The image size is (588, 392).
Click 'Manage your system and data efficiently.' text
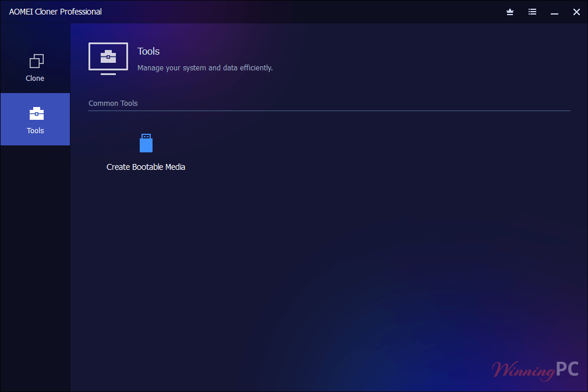coord(205,68)
